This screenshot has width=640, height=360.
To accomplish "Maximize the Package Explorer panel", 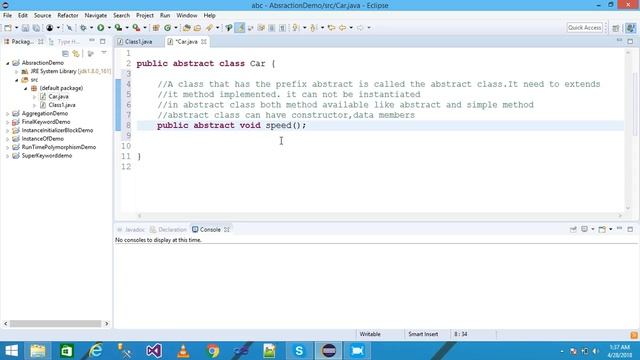I will click(x=102, y=41).
